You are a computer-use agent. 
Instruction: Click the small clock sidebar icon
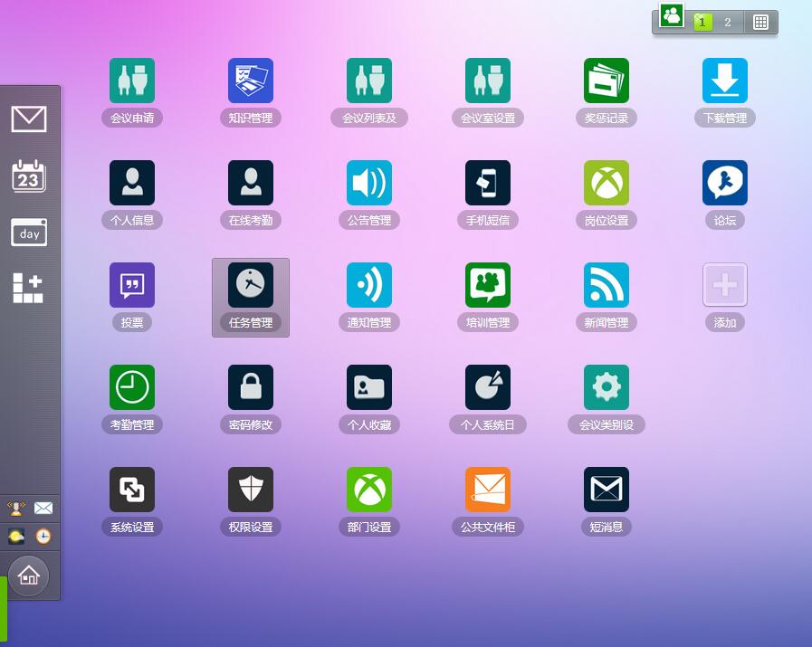[x=43, y=537]
